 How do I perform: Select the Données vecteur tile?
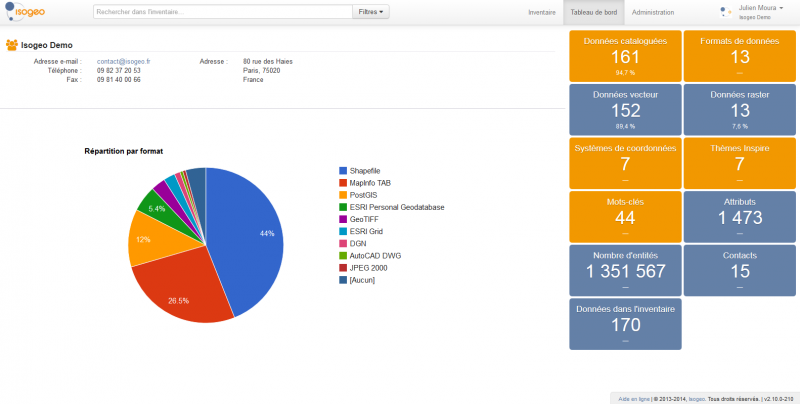[624, 110]
